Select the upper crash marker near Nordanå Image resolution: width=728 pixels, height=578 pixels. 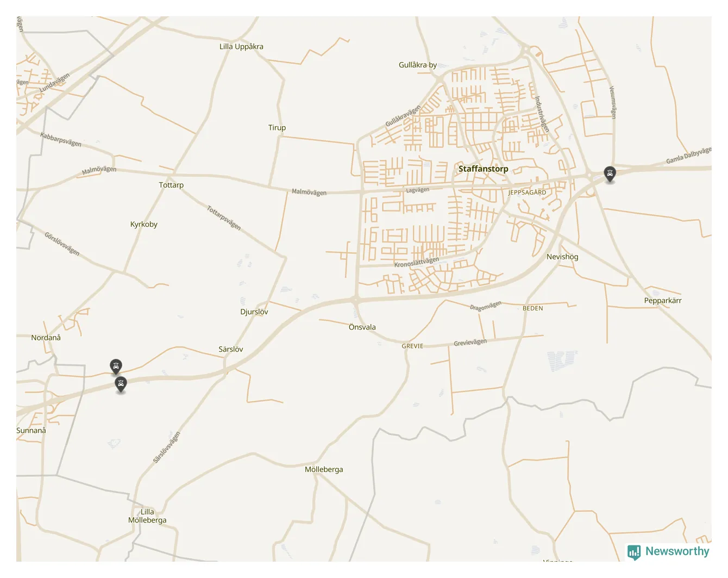pyautogui.click(x=116, y=366)
